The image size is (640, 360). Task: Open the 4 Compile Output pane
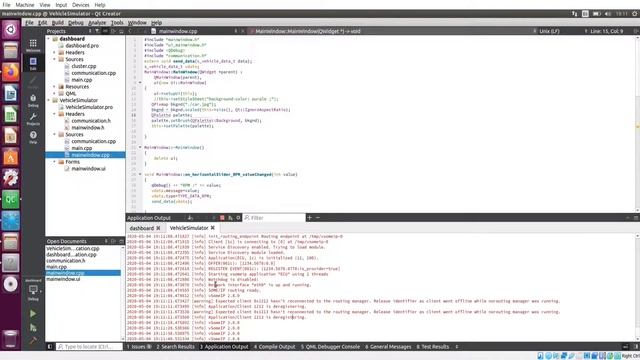tap(274, 347)
